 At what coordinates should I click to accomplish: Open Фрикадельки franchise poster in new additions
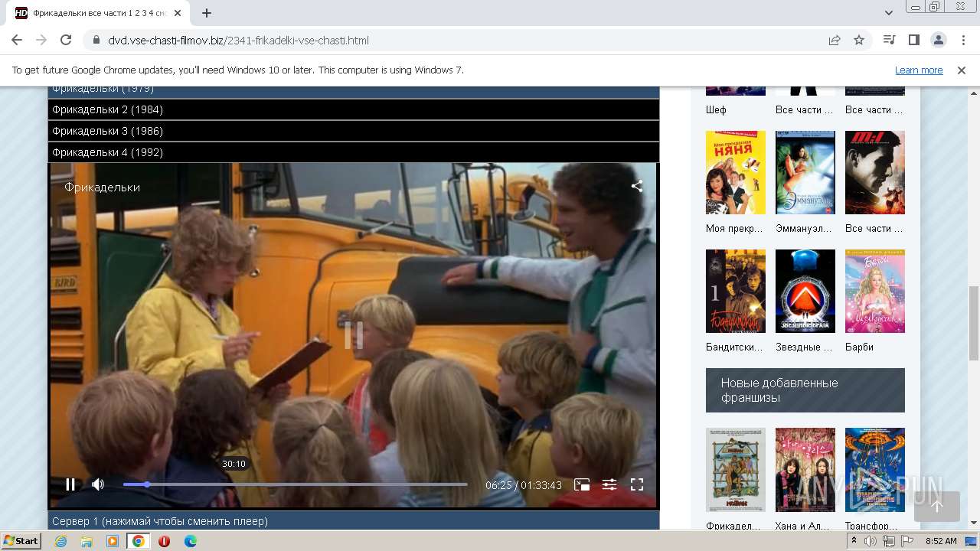click(x=736, y=470)
